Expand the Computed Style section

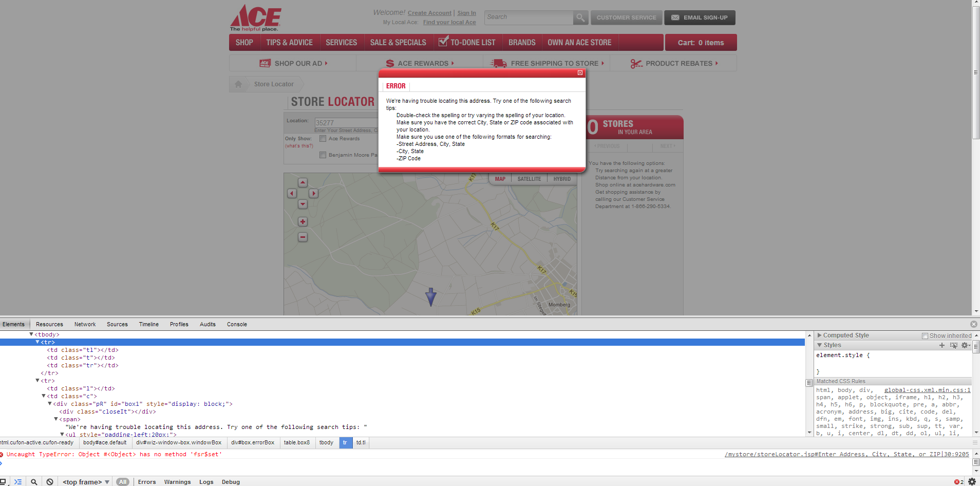click(820, 335)
